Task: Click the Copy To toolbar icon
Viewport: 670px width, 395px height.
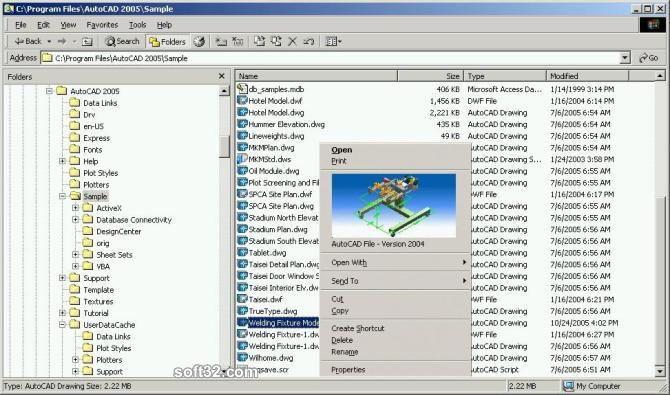Action: pyautogui.click(x=276, y=41)
